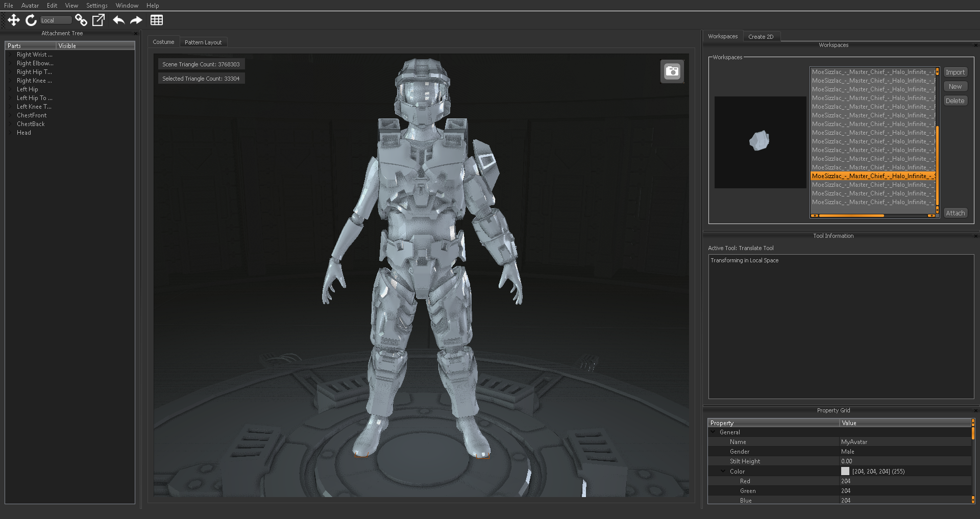Expand the Right Elbow tree node

(11, 63)
